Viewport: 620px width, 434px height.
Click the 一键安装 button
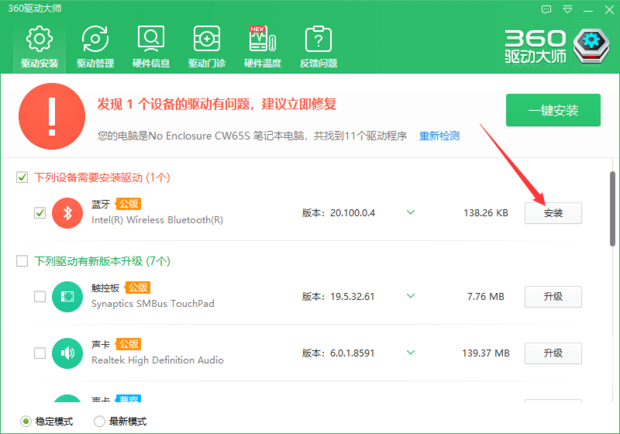click(x=553, y=110)
